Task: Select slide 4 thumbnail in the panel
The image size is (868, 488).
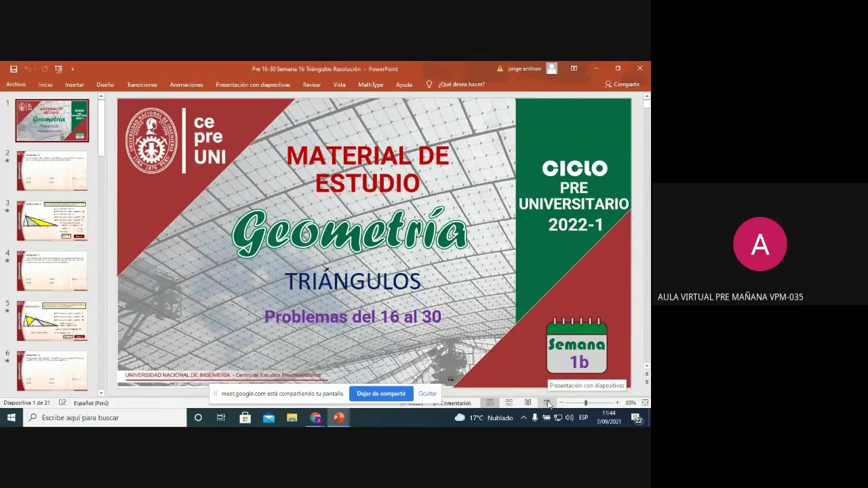Action: pyautogui.click(x=52, y=271)
